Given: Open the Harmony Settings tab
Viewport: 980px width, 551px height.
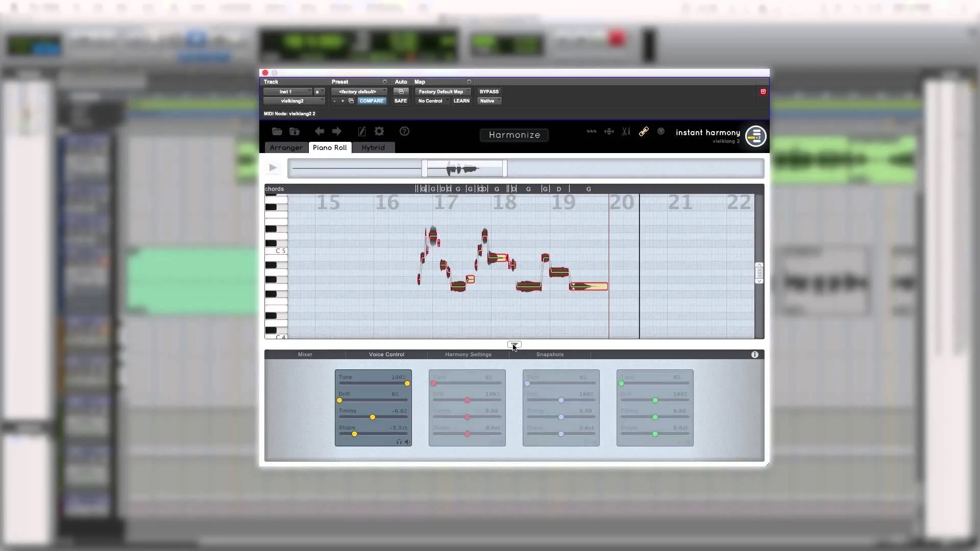Looking at the screenshot, I should pyautogui.click(x=468, y=355).
